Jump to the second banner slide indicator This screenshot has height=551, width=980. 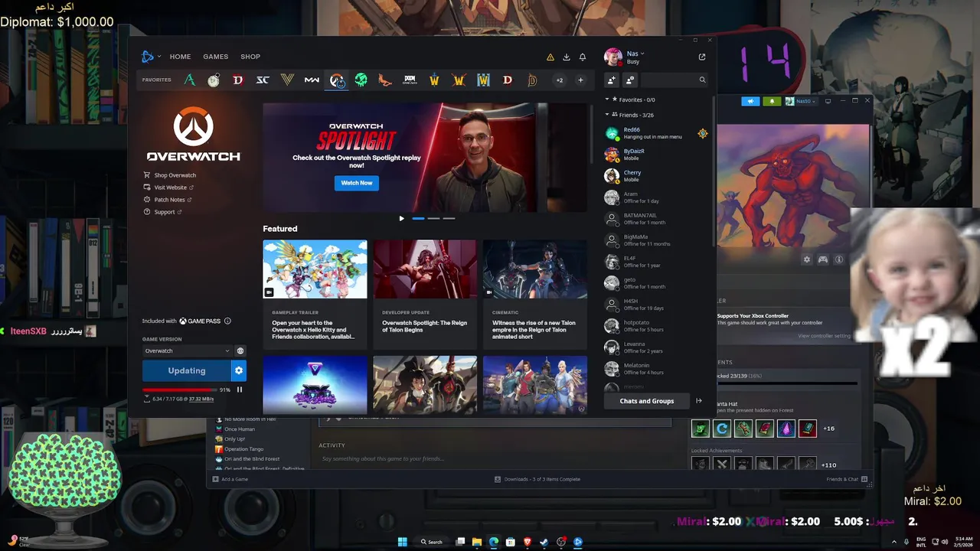point(433,219)
